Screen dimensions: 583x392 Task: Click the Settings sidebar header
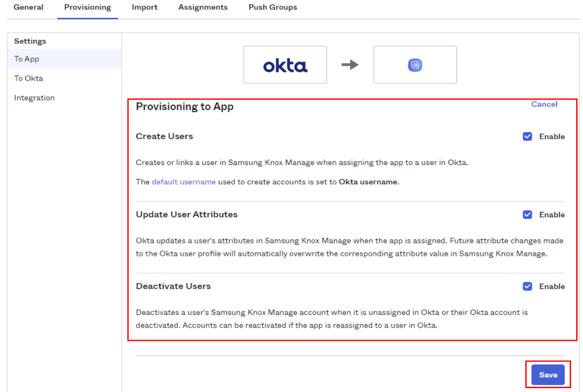point(30,41)
